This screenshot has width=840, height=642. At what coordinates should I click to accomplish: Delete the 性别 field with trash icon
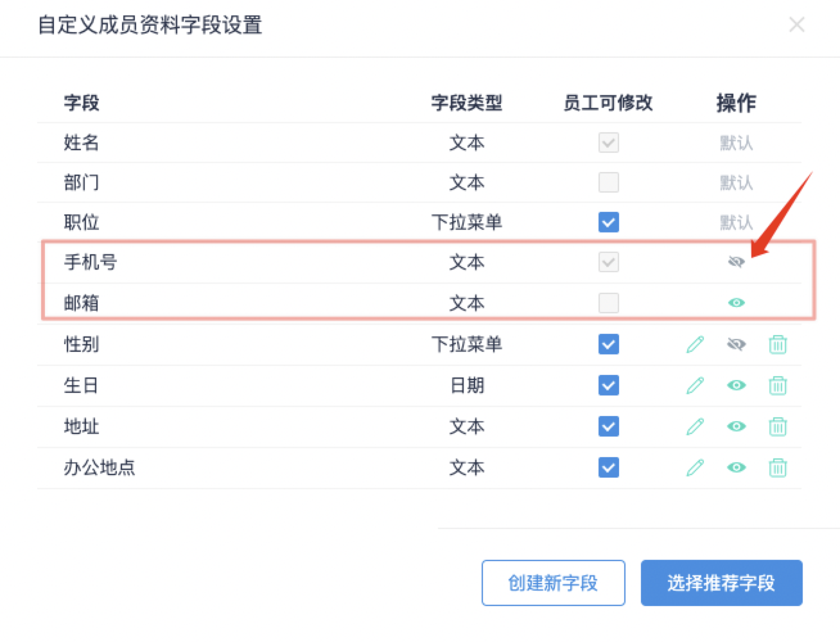click(777, 345)
